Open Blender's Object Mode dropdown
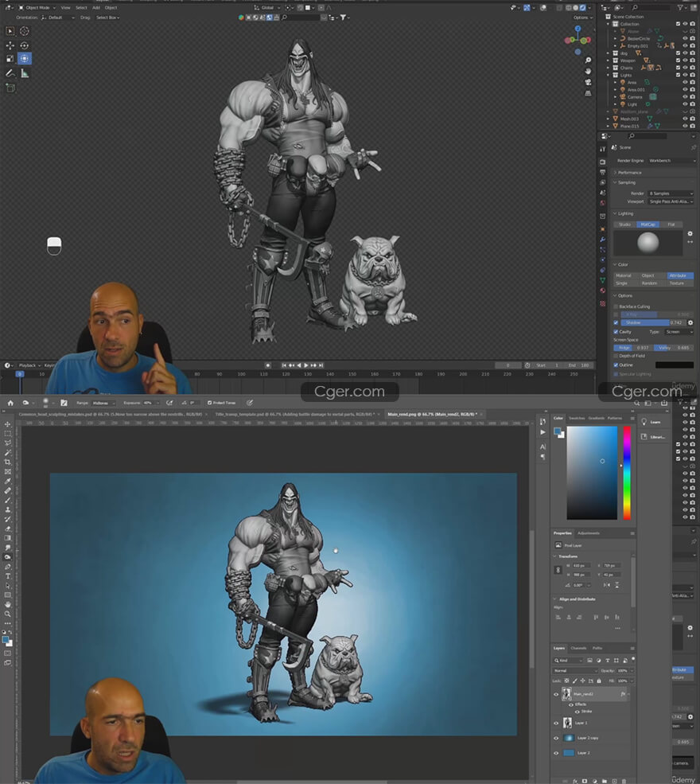This screenshot has width=700, height=784. pyautogui.click(x=36, y=7)
